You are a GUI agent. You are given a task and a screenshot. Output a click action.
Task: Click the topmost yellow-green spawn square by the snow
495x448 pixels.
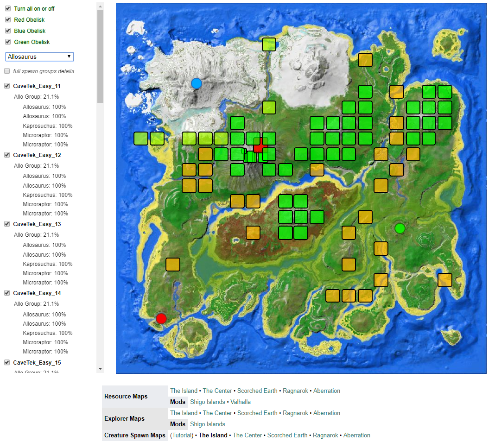tap(269, 44)
